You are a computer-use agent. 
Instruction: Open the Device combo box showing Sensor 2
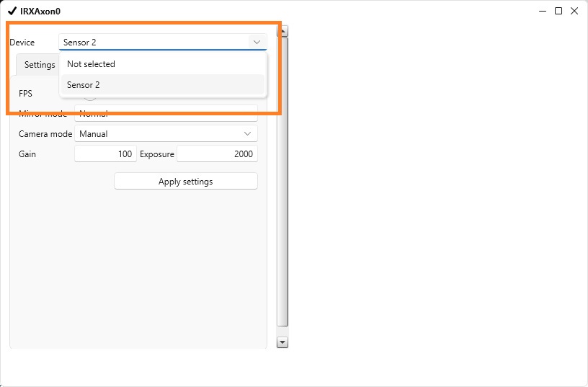pos(163,42)
